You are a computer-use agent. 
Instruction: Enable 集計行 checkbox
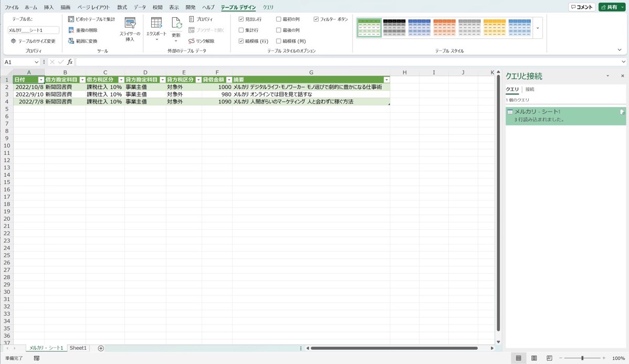(241, 30)
